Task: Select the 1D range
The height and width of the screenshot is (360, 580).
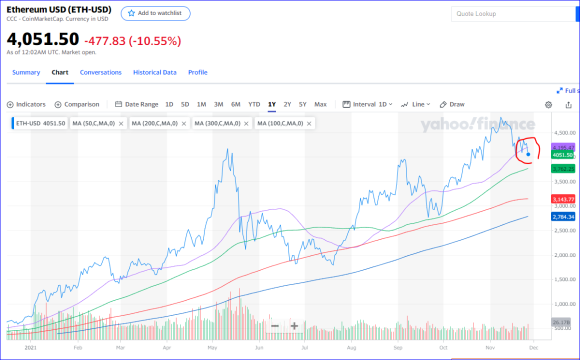Action: [169, 104]
